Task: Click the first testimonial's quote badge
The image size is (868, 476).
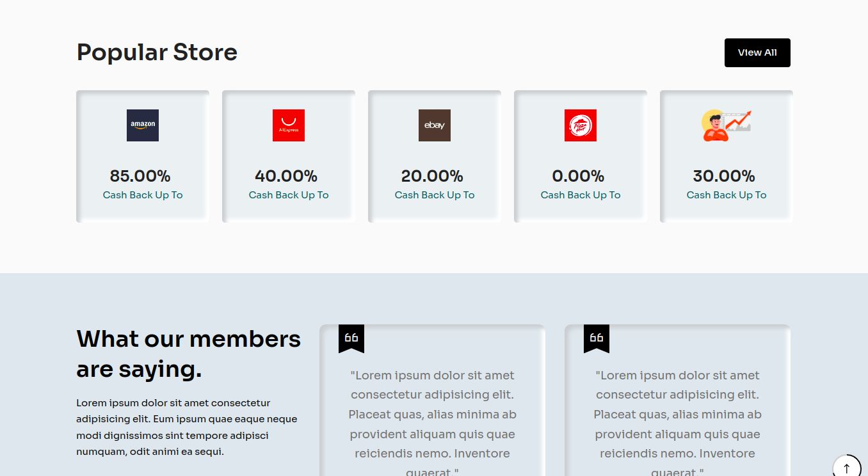Action: [351, 338]
